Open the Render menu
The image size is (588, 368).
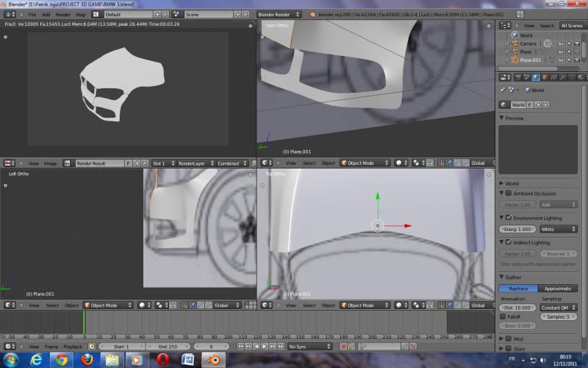tap(63, 14)
